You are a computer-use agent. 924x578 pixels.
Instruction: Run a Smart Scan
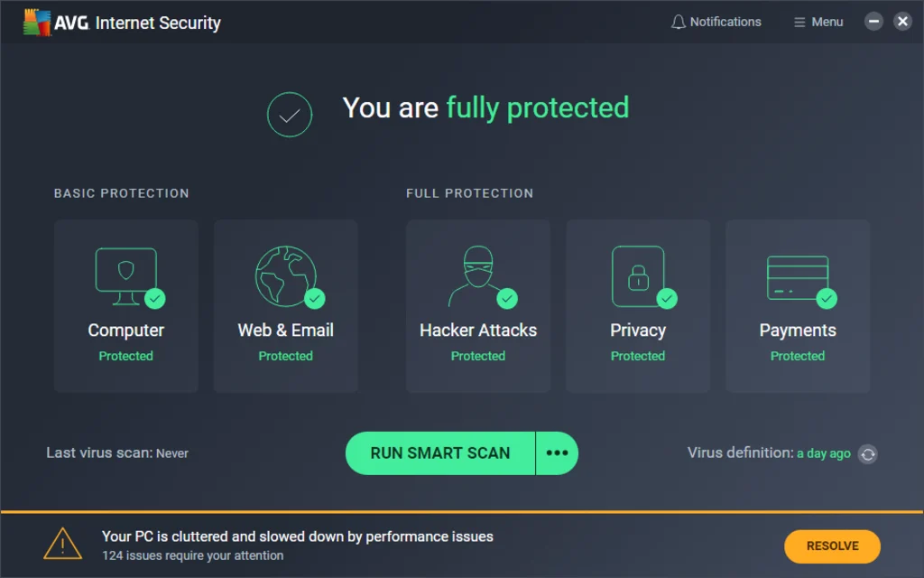(x=439, y=452)
